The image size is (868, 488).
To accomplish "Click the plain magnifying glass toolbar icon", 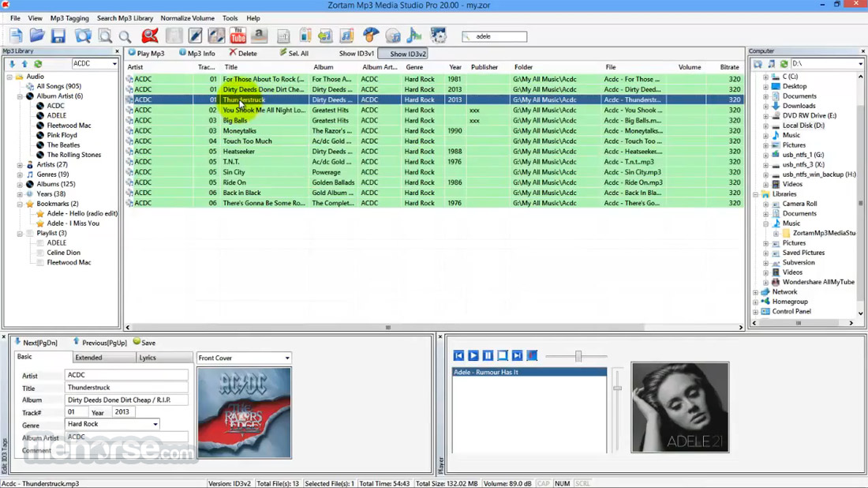I will 125,36.
